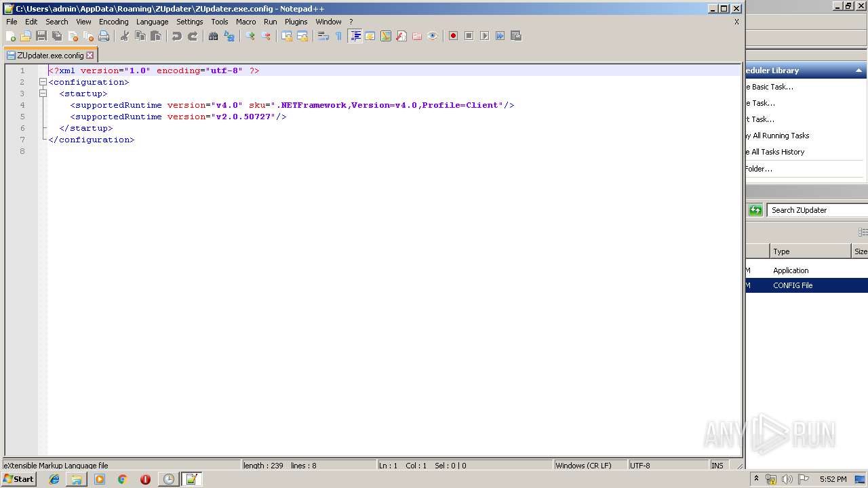Close all documents icon
The height and width of the screenshot is (488, 868).
pyautogui.click(x=88, y=36)
